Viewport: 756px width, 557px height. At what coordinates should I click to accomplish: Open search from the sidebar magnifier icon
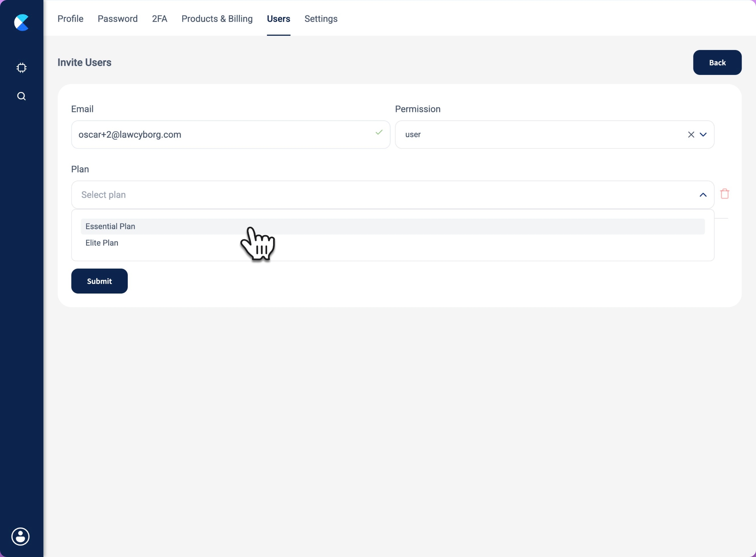[21, 96]
